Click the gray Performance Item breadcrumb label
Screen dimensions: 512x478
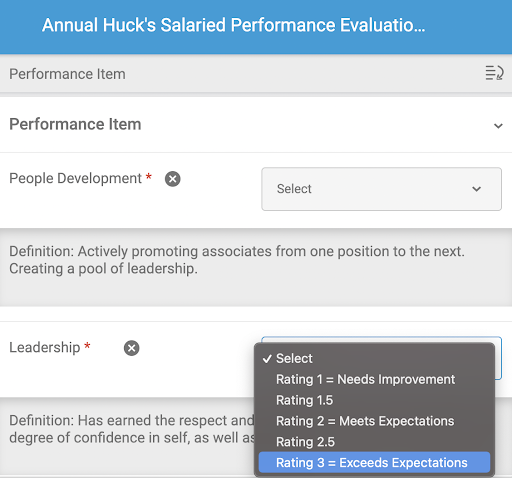[x=67, y=74]
